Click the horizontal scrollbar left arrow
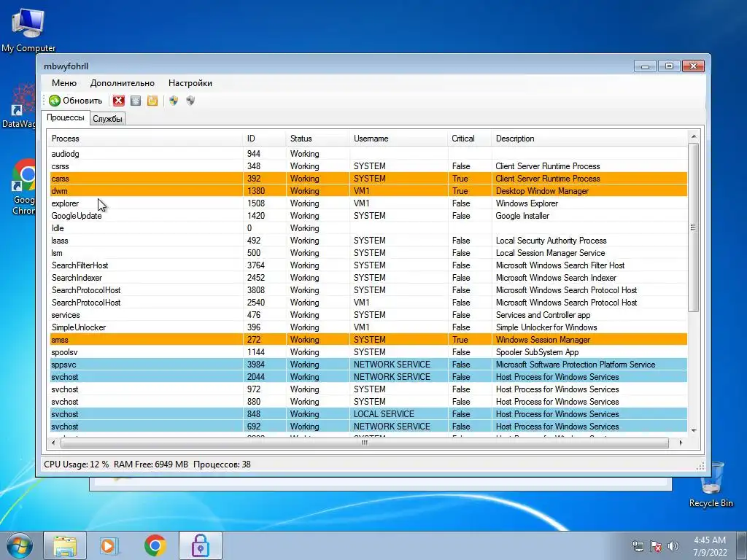747x560 pixels. click(x=53, y=443)
